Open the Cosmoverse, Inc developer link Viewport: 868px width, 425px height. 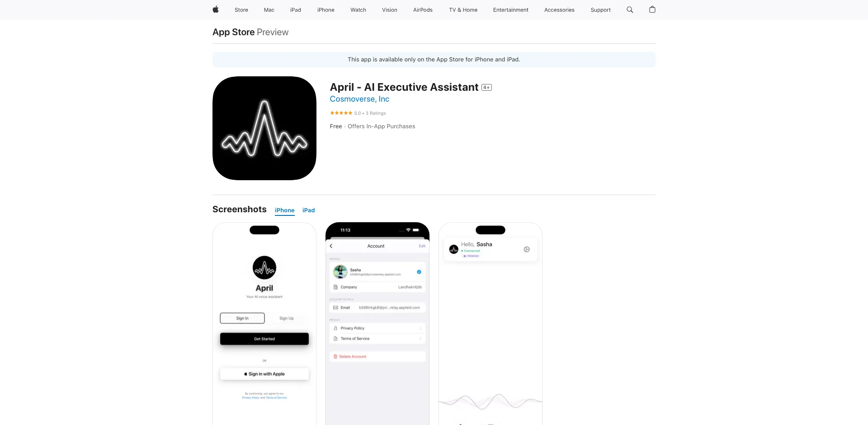[x=359, y=99]
